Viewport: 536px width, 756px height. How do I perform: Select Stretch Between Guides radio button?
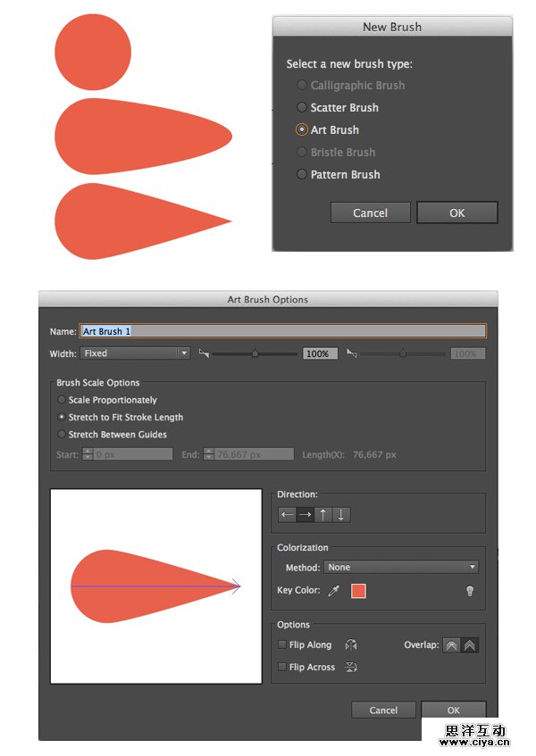pyautogui.click(x=62, y=435)
